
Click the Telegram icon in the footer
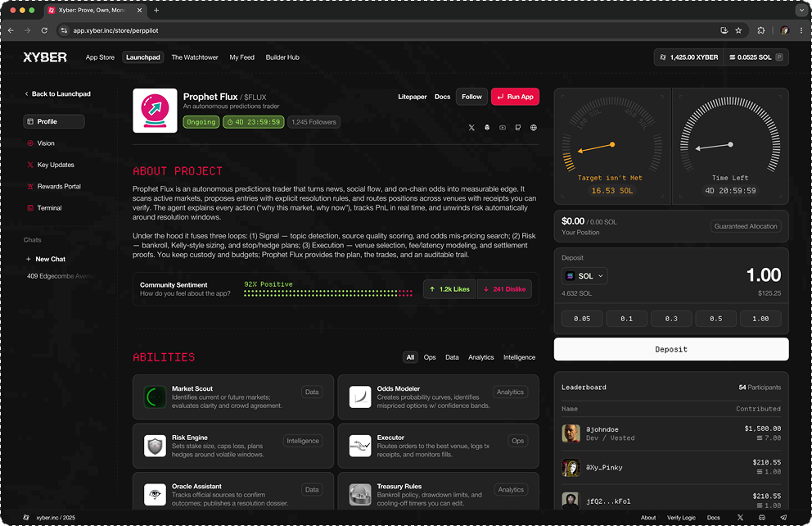point(783,518)
